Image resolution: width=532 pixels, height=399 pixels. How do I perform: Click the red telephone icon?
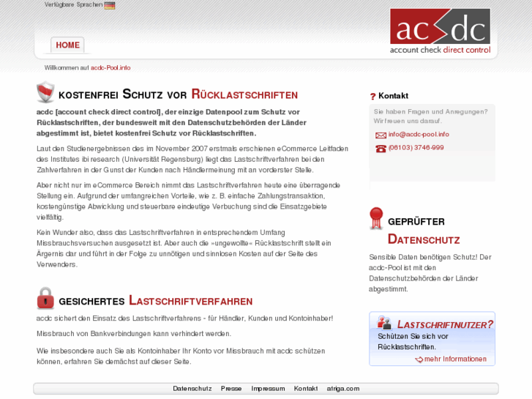(x=381, y=149)
